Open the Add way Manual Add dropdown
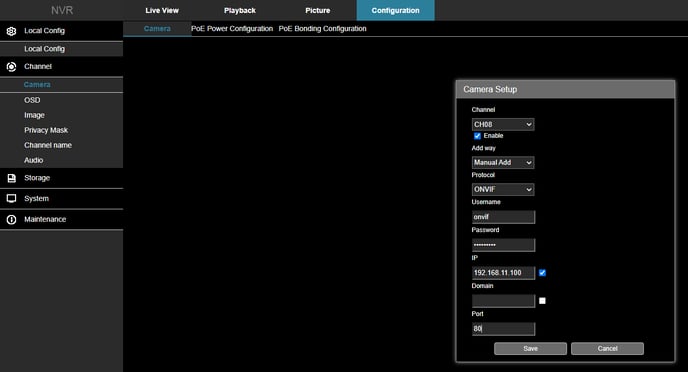The height and width of the screenshot is (372, 688). 503,163
